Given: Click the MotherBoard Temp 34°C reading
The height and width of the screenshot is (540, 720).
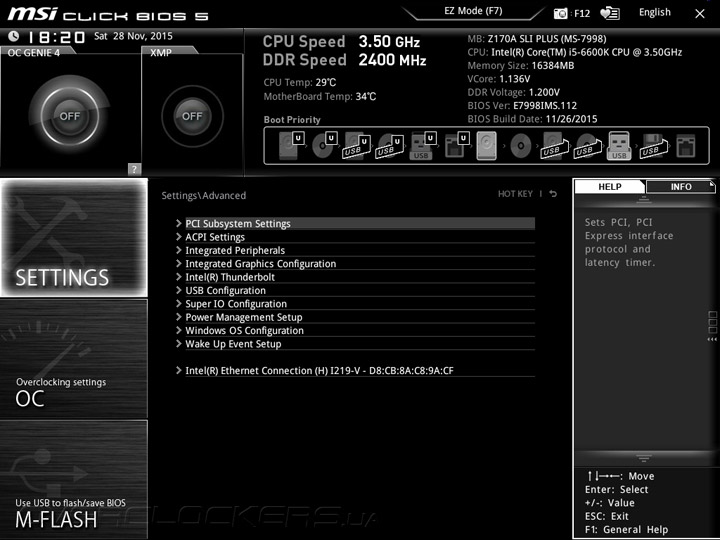Looking at the screenshot, I should (320, 96).
